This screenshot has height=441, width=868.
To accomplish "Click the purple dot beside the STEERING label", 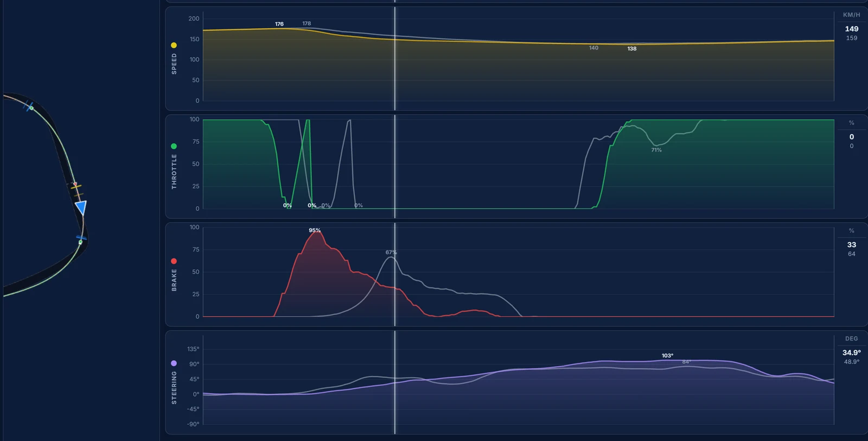I will click(174, 363).
